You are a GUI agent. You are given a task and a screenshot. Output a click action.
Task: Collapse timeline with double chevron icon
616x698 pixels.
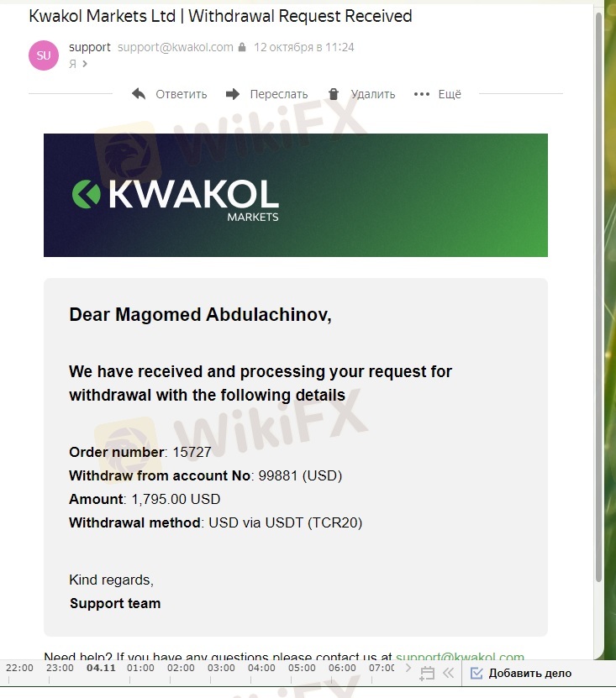click(448, 673)
